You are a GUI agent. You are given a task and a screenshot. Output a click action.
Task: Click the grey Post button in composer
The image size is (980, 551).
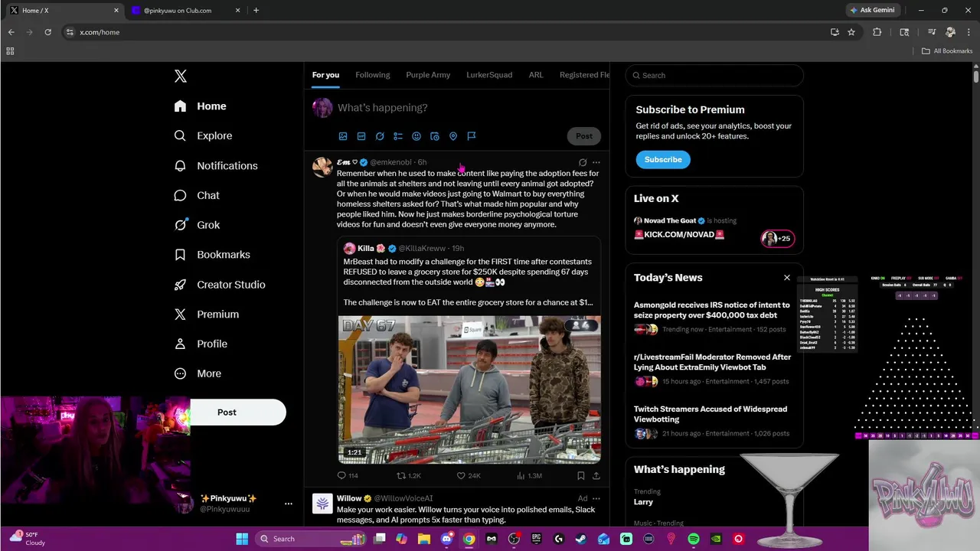[x=584, y=136]
